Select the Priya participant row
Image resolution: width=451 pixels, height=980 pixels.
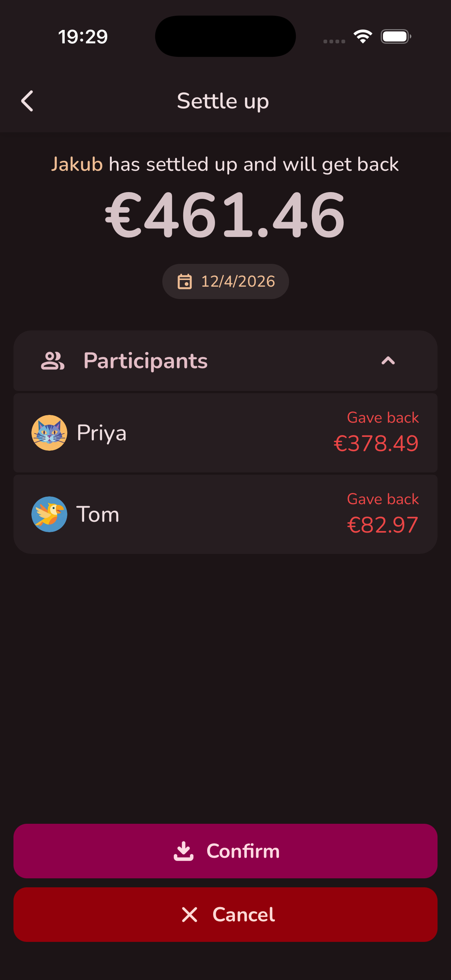225,432
